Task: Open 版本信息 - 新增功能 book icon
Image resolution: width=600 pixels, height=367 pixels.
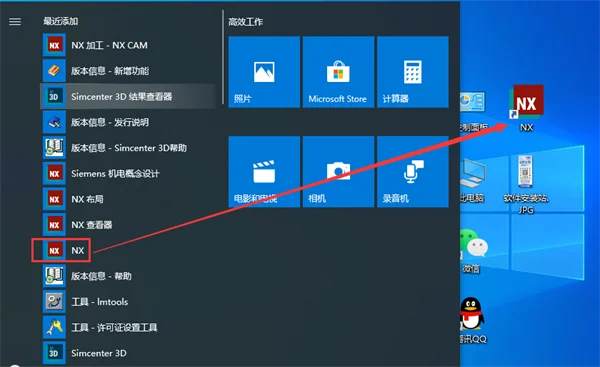Action: (x=54, y=71)
